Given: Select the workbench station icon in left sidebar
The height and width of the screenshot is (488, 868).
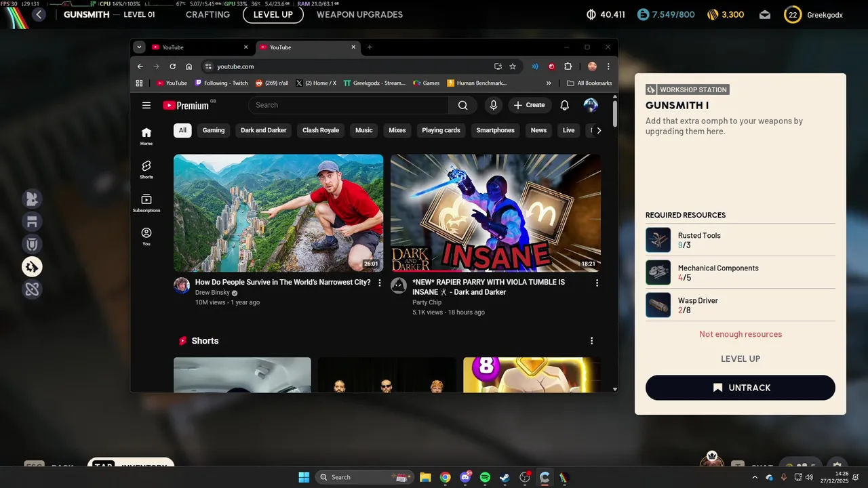Looking at the screenshot, I should point(32,222).
